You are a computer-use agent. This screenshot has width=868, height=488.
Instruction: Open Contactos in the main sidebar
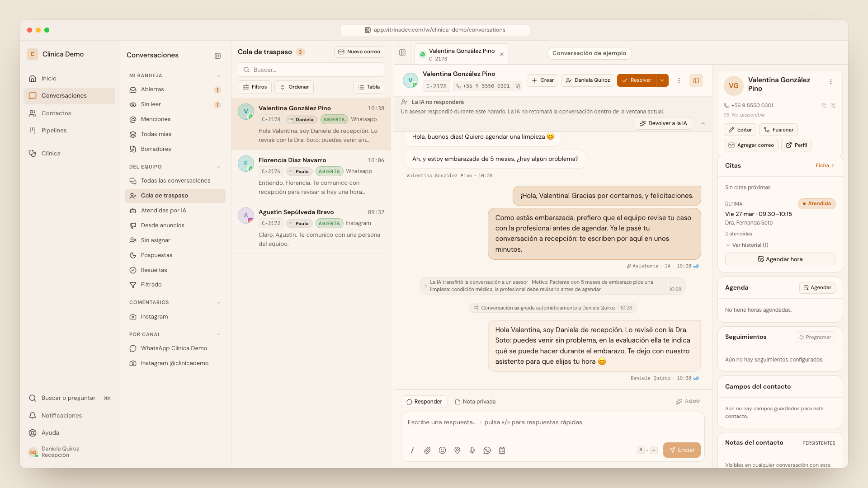(x=69, y=113)
